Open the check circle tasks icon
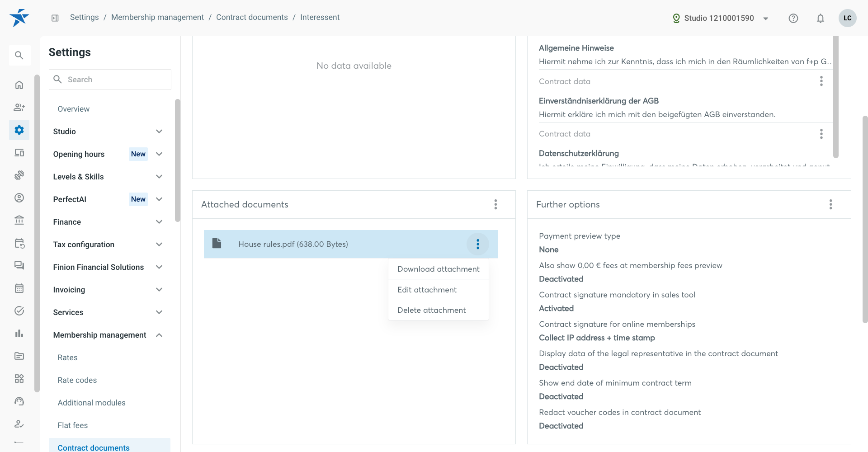The width and height of the screenshot is (868, 452). (x=19, y=311)
